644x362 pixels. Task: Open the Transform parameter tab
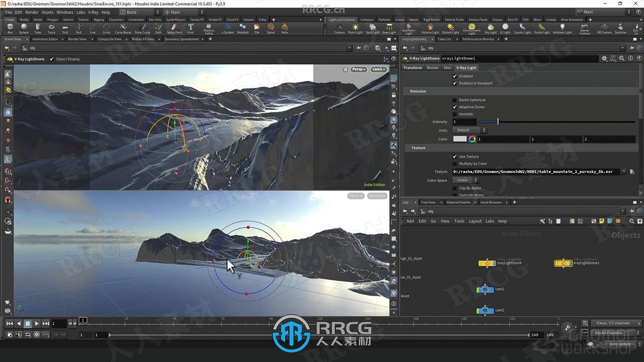point(413,68)
